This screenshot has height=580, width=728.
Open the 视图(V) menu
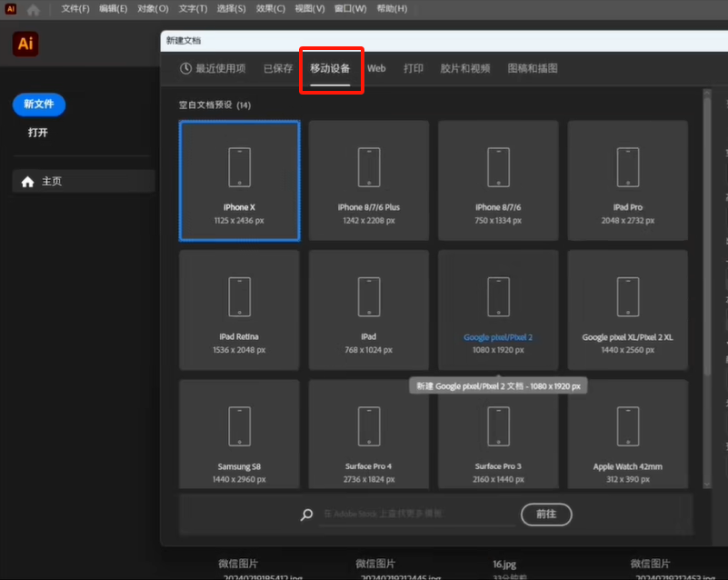point(310,9)
